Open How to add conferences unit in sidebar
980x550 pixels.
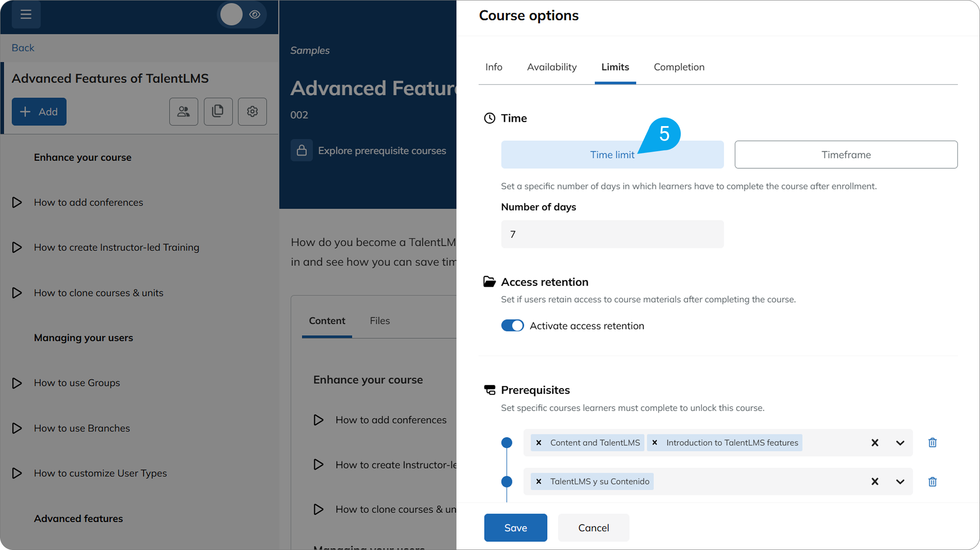click(x=89, y=202)
